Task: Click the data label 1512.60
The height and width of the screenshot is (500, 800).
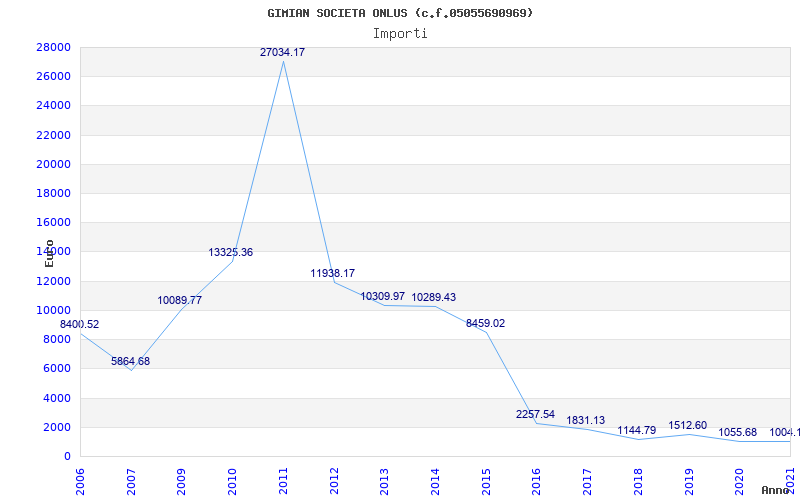Action: pos(688,425)
